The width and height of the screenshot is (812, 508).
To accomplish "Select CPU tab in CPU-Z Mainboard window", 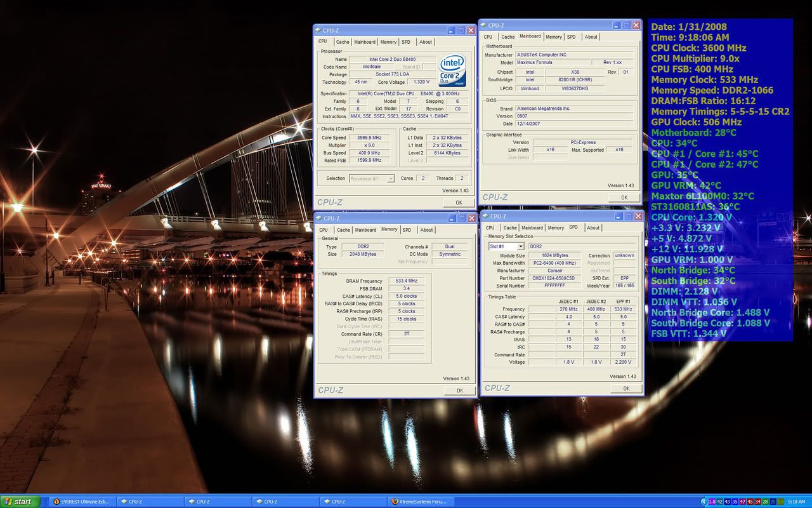I will pos(488,37).
